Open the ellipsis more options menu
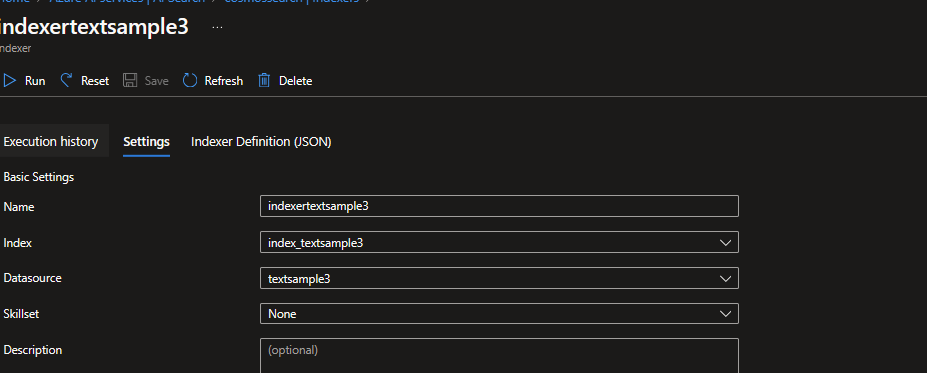 (218, 27)
